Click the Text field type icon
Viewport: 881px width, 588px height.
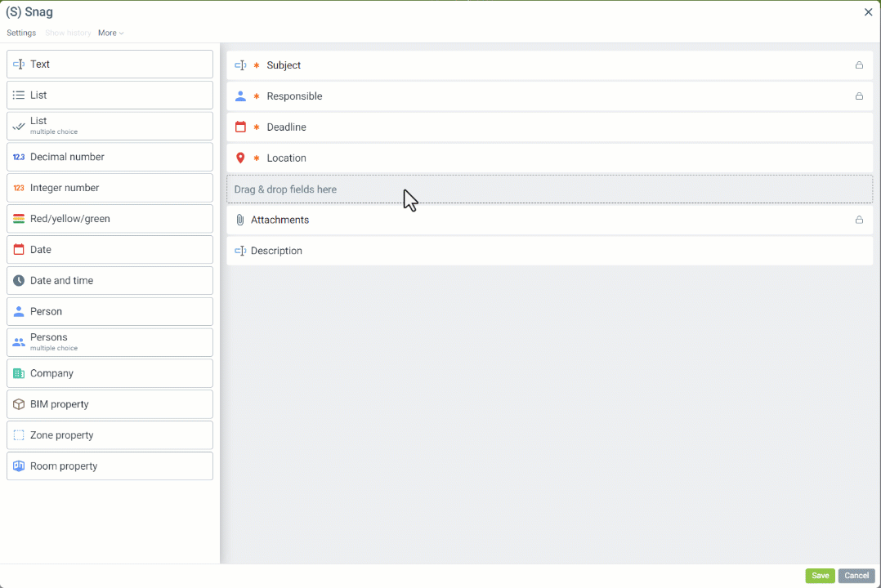[x=19, y=65]
